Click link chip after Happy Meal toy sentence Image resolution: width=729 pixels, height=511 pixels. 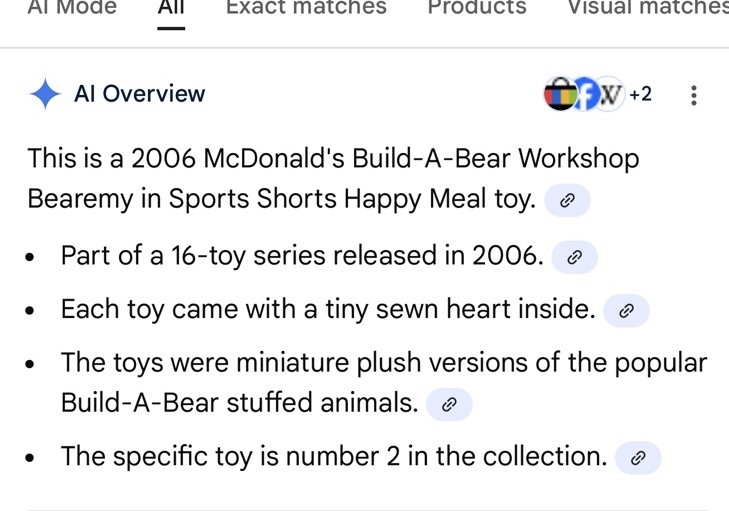point(567,200)
